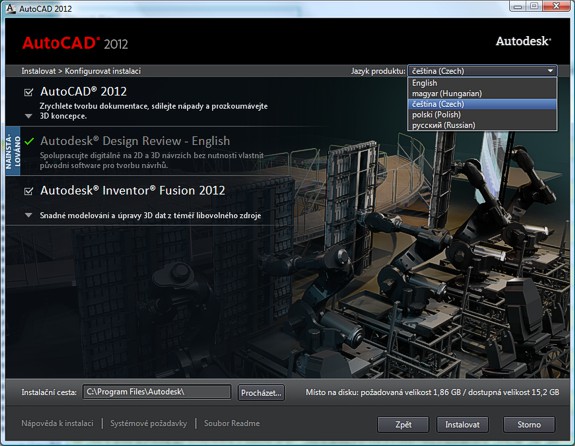575x446 pixels.
Task: Select polski (Polish) language option
Action: click(482, 115)
